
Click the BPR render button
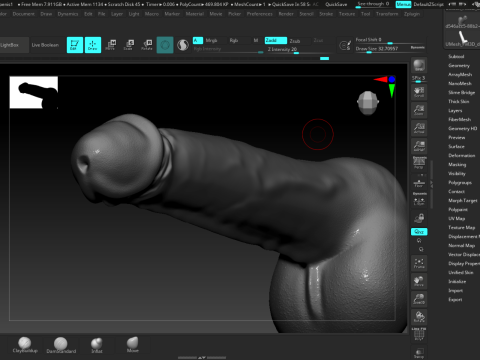pos(419,65)
